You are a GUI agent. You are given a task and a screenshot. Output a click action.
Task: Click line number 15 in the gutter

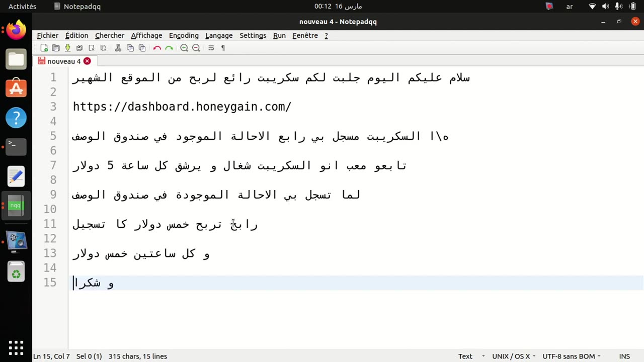50,282
